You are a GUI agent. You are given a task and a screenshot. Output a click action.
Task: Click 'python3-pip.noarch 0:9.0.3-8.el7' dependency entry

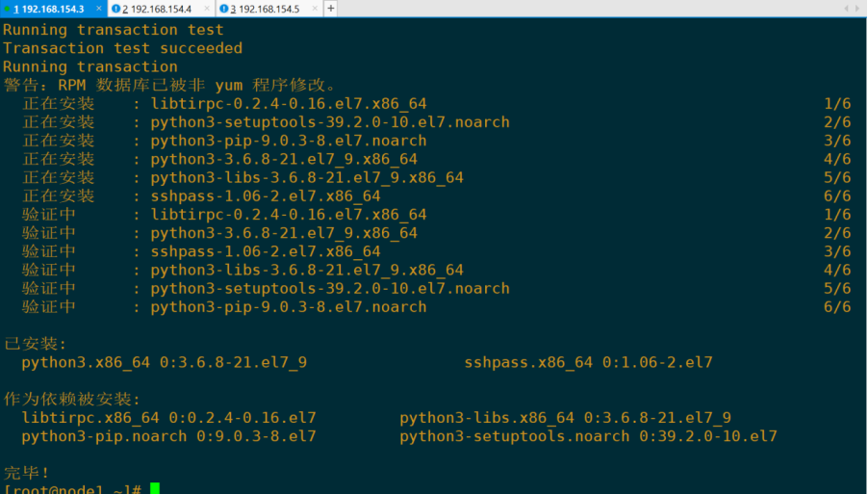(x=168, y=436)
